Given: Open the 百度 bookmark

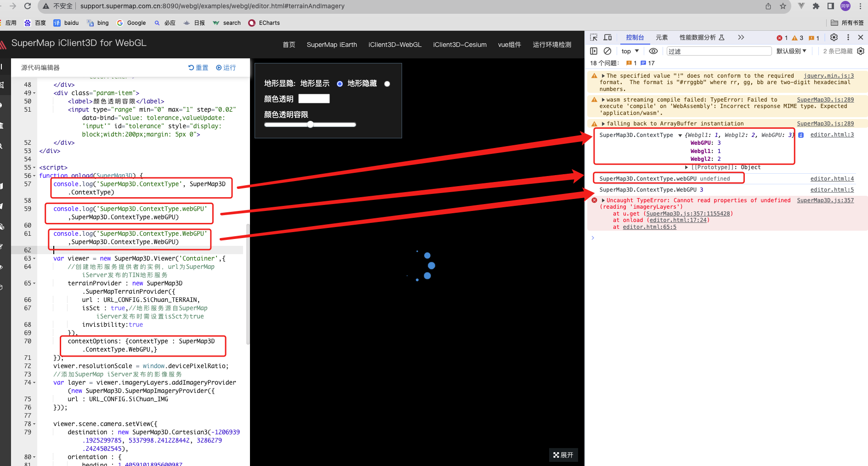Looking at the screenshot, I should point(35,23).
